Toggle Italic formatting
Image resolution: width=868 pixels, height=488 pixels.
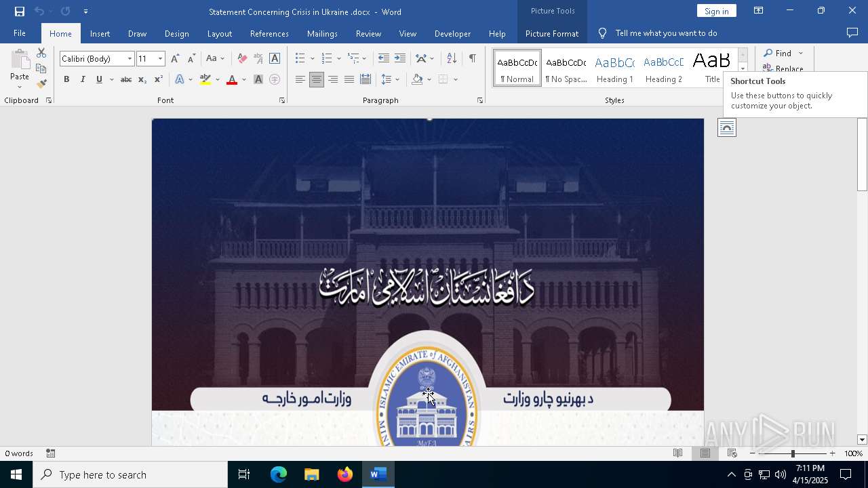[x=83, y=80]
